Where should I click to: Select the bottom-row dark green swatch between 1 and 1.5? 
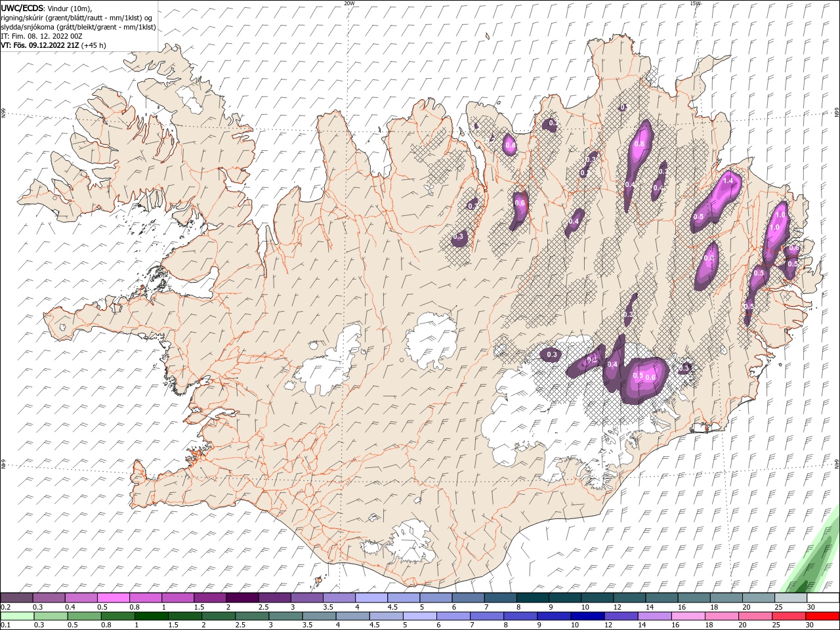(151, 616)
